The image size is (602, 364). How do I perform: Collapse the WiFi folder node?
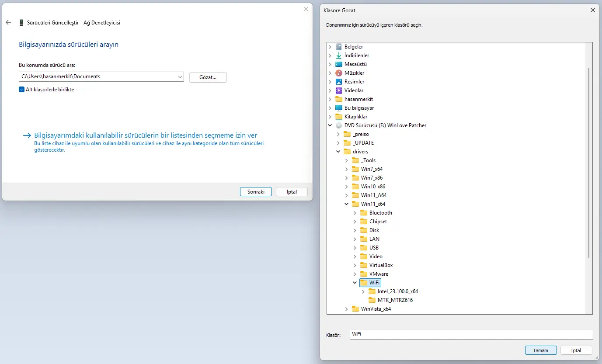(355, 283)
